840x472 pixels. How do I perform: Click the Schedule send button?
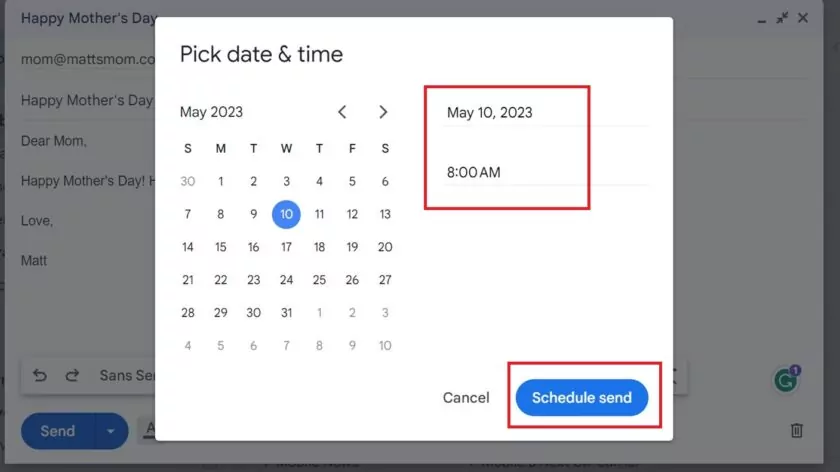(x=582, y=398)
